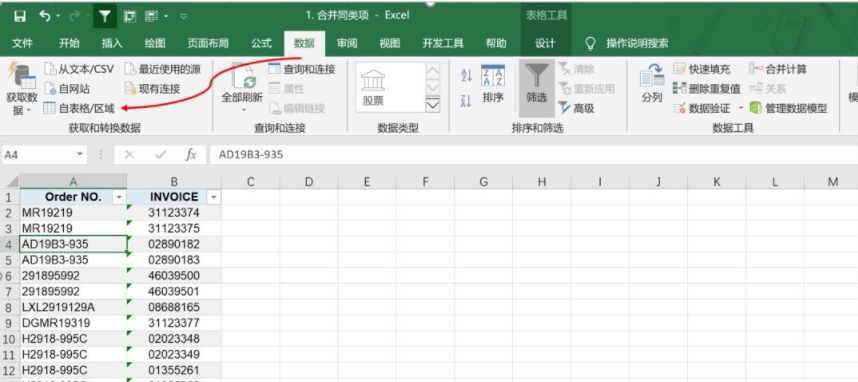
Task: Select column C header
Action: point(251,182)
